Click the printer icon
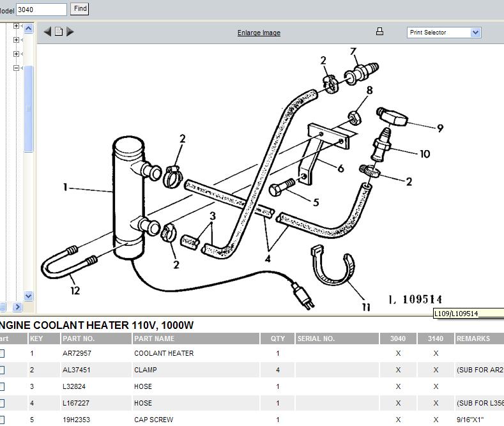The width and height of the screenshot is (504, 426). point(379,31)
